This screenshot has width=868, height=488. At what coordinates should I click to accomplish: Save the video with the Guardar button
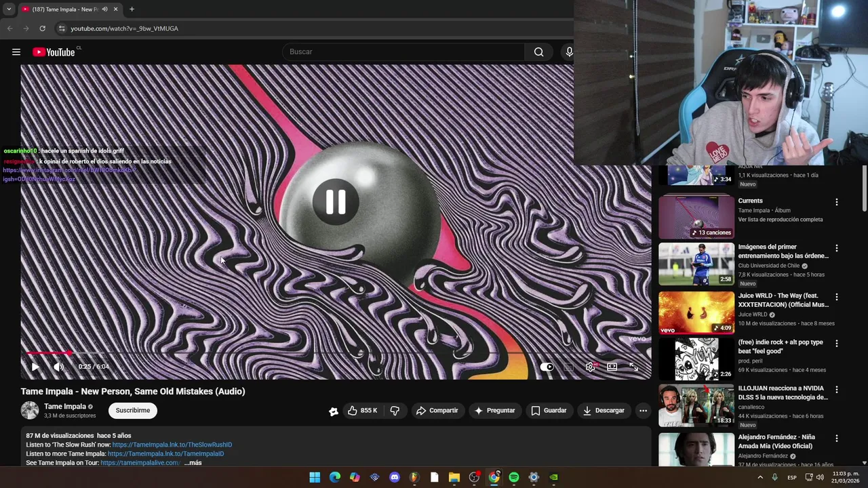click(549, 410)
